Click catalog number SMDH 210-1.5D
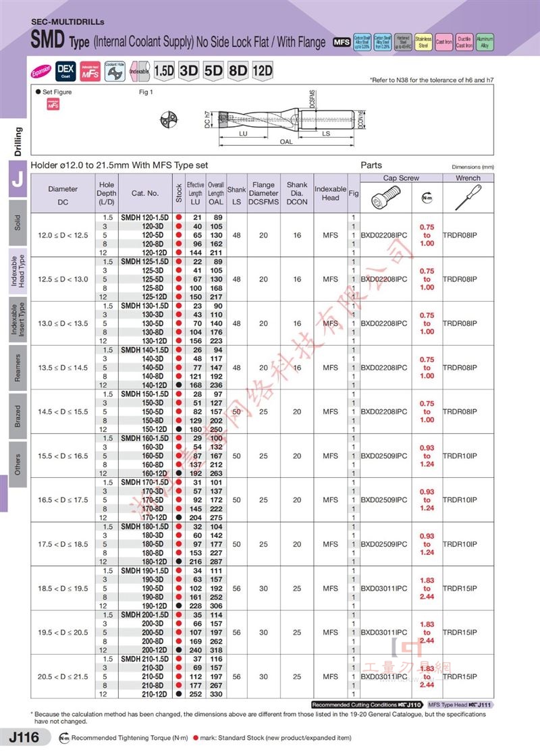This screenshot has height=756, width=540. click(144, 659)
